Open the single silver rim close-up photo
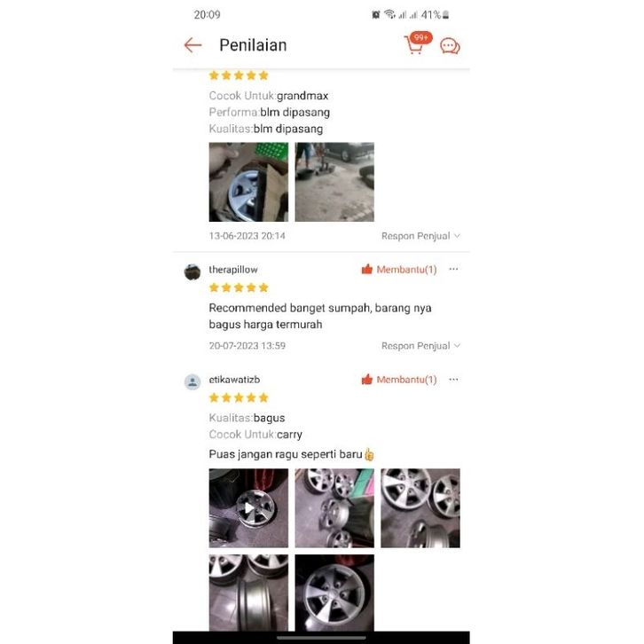The width and height of the screenshot is (644, 644). coord(334,593)
